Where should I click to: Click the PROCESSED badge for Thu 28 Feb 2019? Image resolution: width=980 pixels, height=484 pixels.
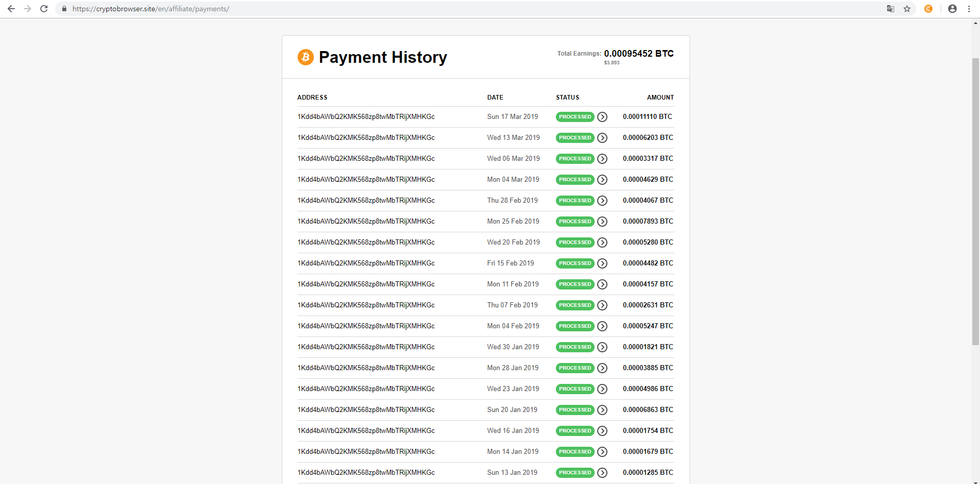coord(575,201)
